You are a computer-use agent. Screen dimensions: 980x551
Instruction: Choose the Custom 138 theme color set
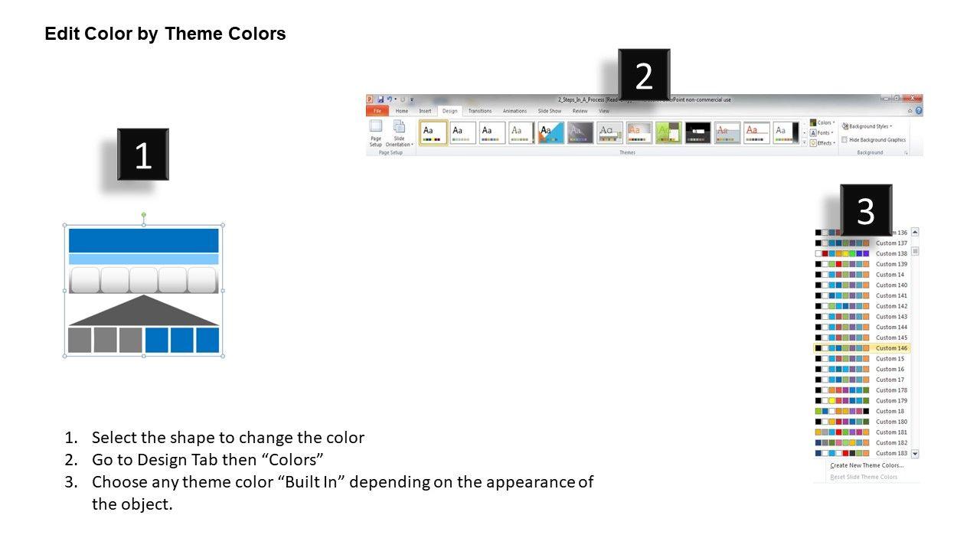890,253
